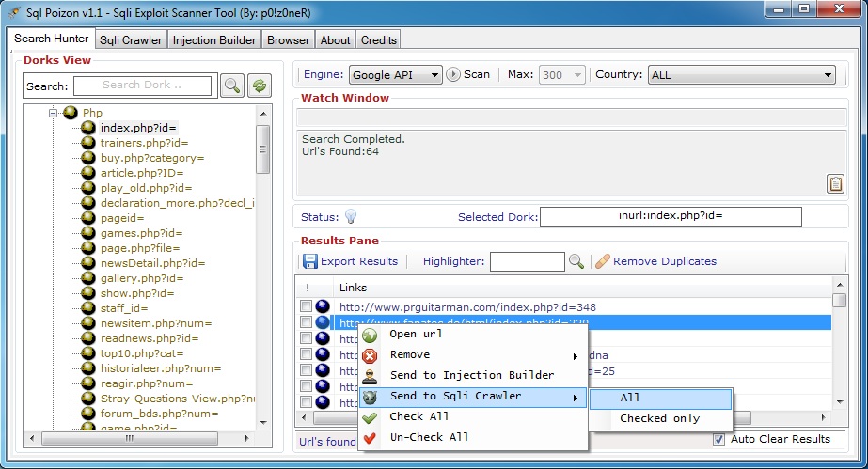This screenshot has width=868, height=469.
Task: Choose Open url from context menu
Action: coord(416,334)
